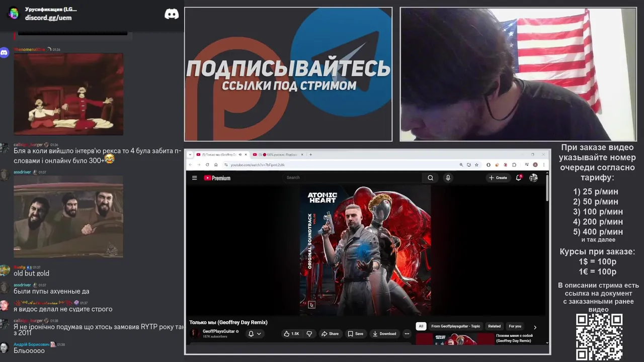Close the '100% русские' browser tab
The image size is (644, 362).
pyautogui.click(x=302, y=154)
